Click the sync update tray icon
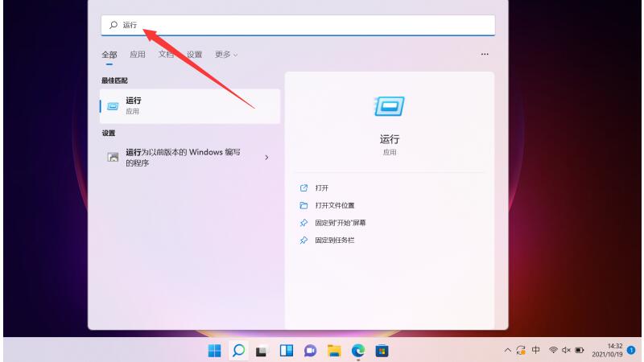The width and height of the screenshot is (644, 362). pyautogui.click(x=521, y=350)
